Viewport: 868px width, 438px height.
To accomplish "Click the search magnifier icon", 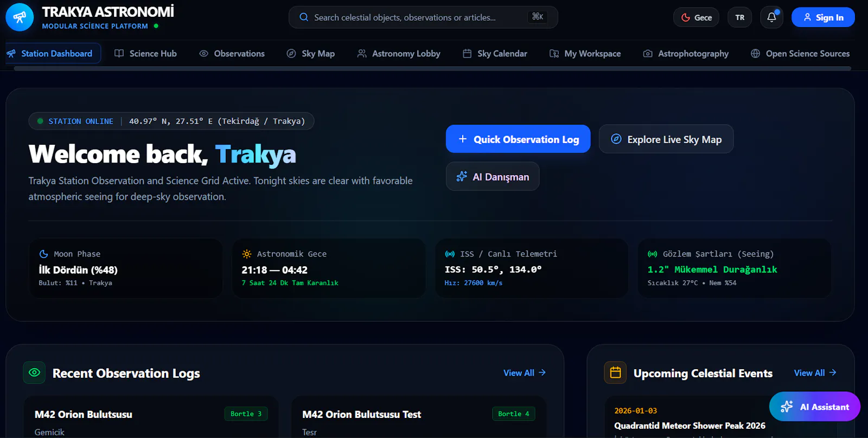I will [304, 17].
